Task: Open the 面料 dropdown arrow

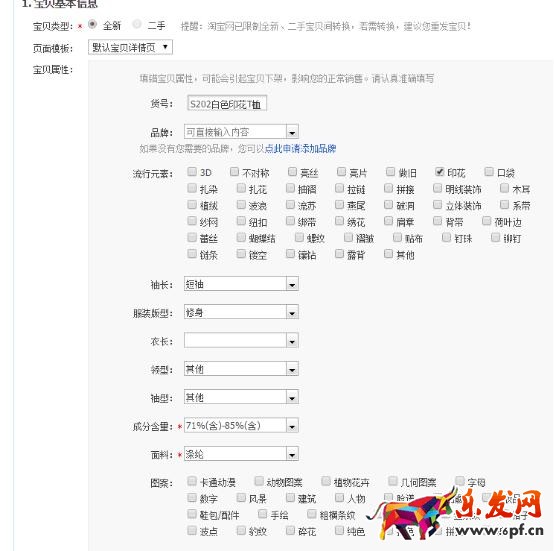Action: point(292,454)
